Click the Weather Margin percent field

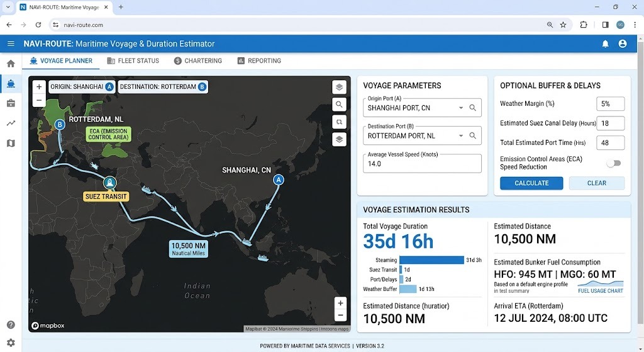point(610,104)
